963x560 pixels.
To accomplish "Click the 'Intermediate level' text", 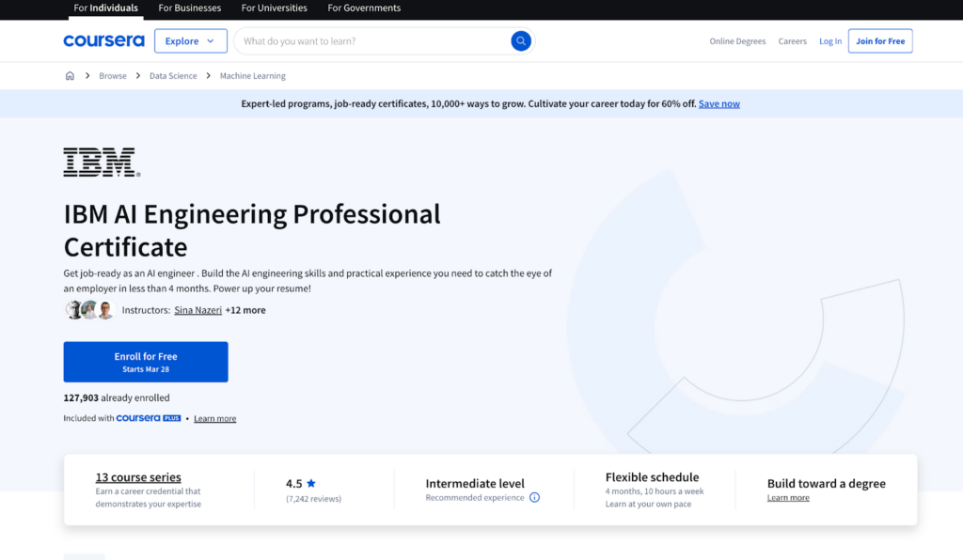I will pos(475,483).
